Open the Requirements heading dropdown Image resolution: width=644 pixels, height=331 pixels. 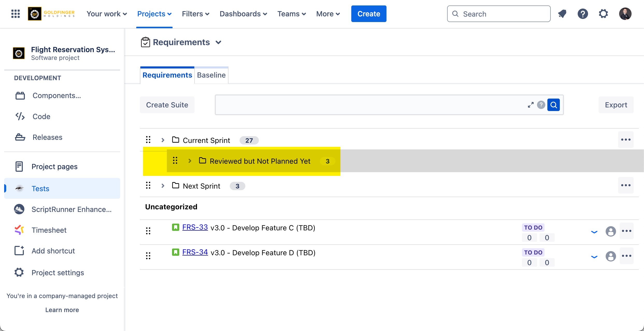click(218, 42)
